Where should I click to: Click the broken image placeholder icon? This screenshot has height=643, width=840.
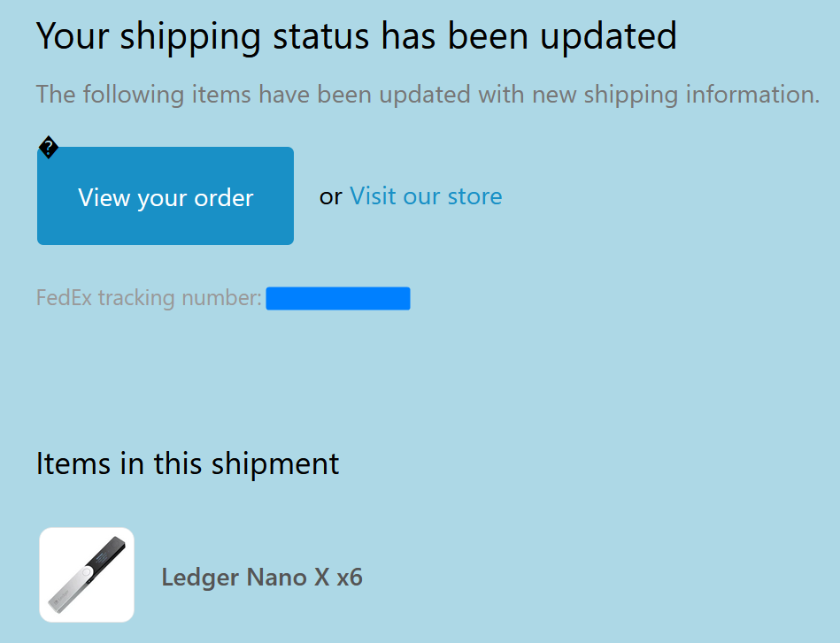click(x=49, y=148)
